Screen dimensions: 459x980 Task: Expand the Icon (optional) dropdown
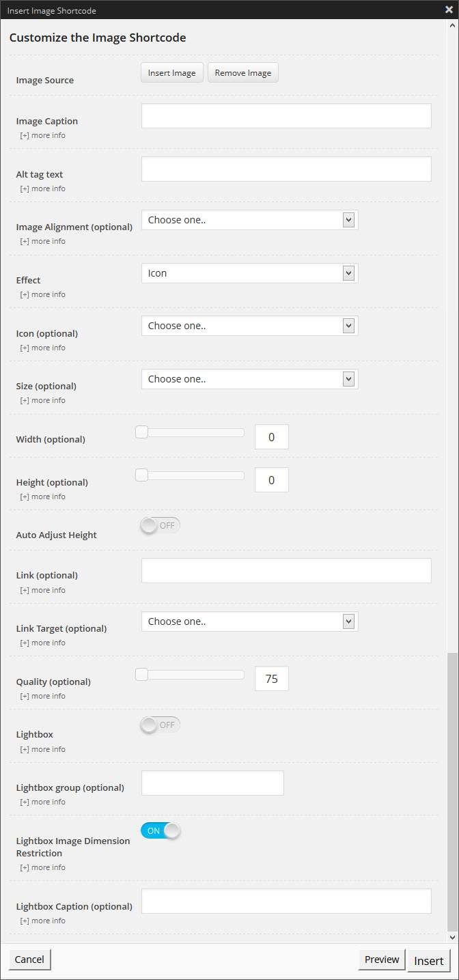(249, 326)
